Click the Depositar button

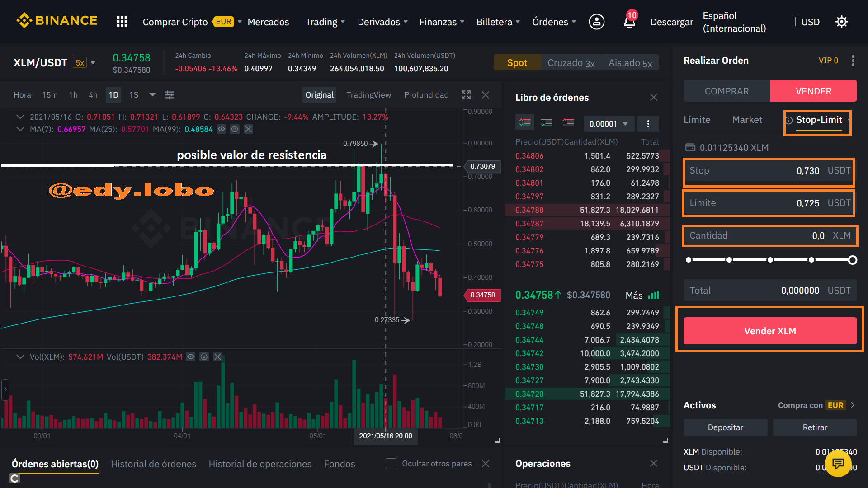[x=726, y=427]
